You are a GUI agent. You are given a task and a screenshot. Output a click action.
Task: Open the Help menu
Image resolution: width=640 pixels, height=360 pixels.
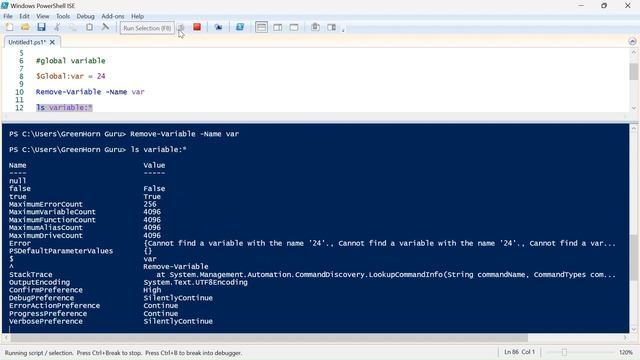pyautogui.click(x=138, y=16)
